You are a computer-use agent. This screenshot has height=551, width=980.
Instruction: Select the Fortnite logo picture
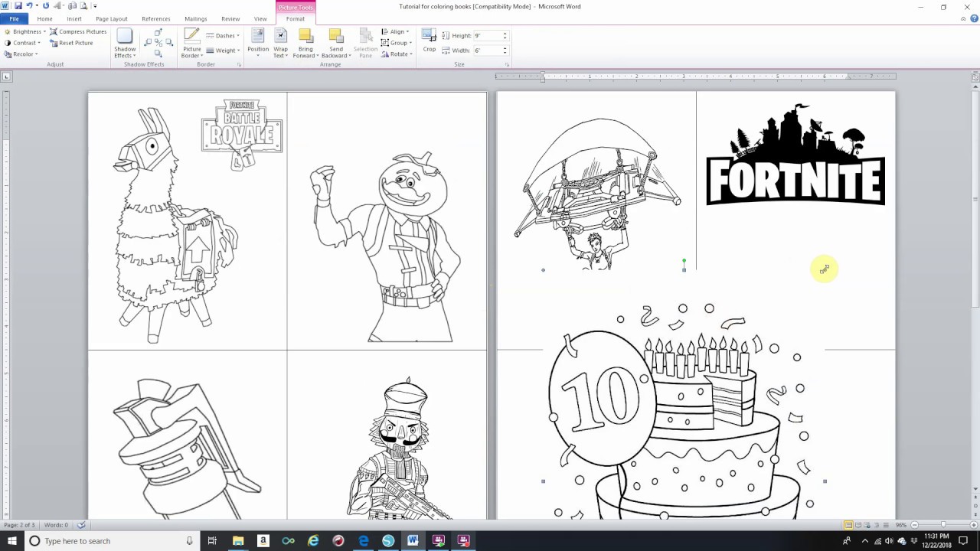tap(795, 155)
